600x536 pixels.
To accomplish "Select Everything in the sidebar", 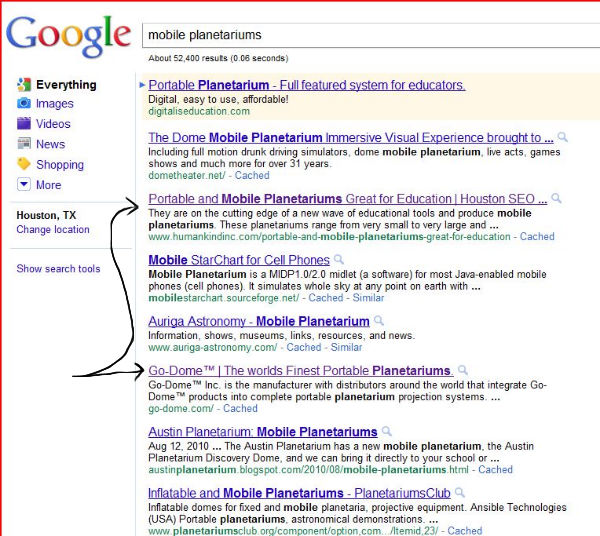I will tap(66, 85).
